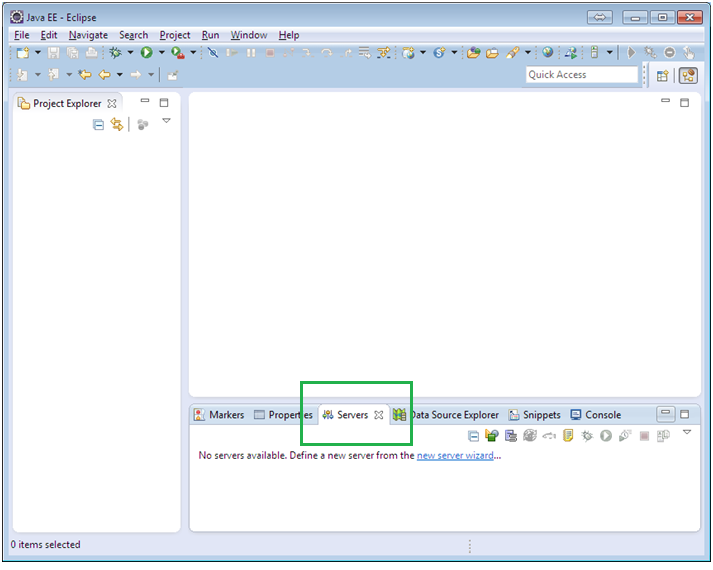Open the Window menu
713x570 pixels.
(249, 35)
